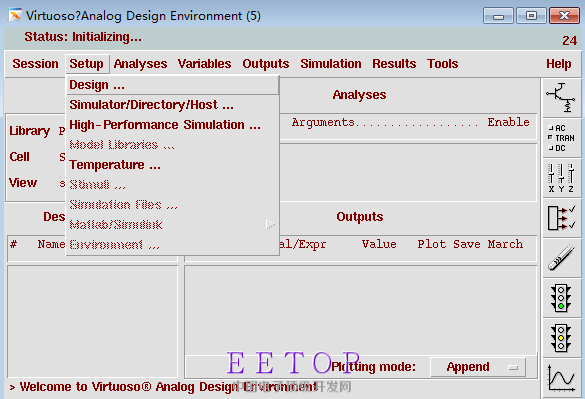The height and width of the screenshot is (399, 585).
Task: Click the Status: Initializing... text
Action: [83, 37]
